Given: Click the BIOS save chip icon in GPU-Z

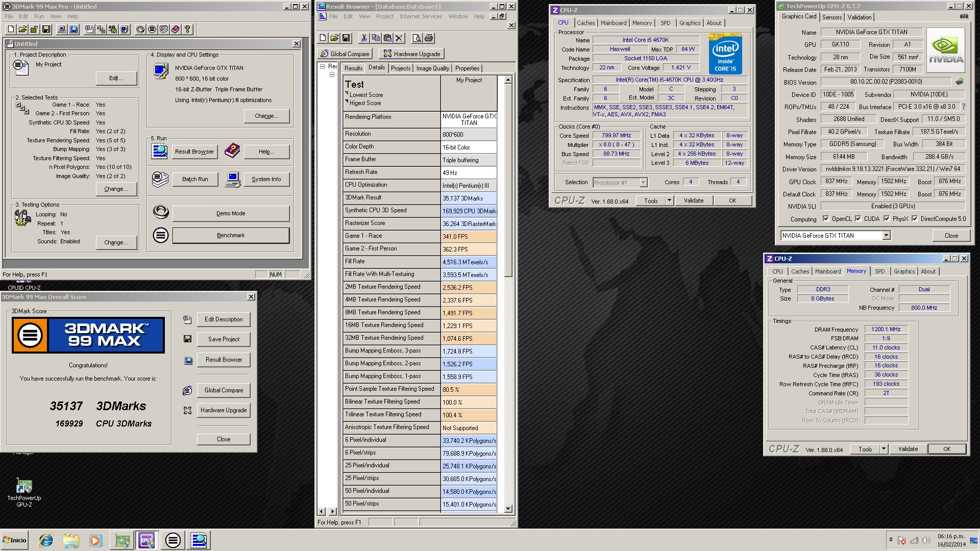Looking at the screenshot, I should click(x=960, y=82).
